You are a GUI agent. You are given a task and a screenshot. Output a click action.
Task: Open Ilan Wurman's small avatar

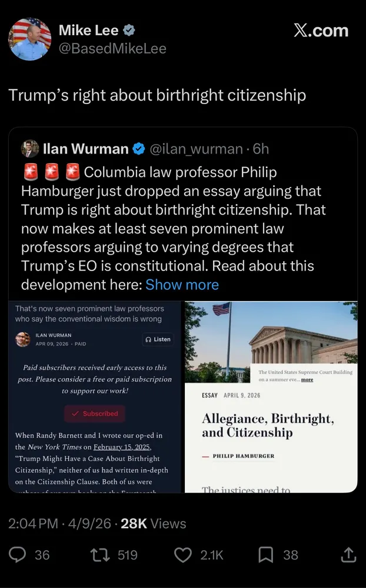[30, 149]
